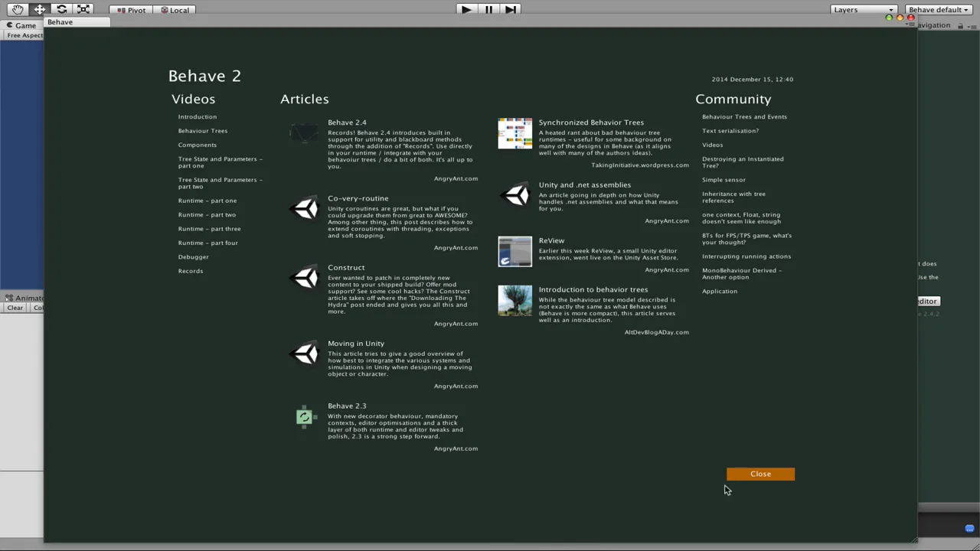Open Runtime – part three video
Screen dimensions: 980x551
tap(209, 229)
